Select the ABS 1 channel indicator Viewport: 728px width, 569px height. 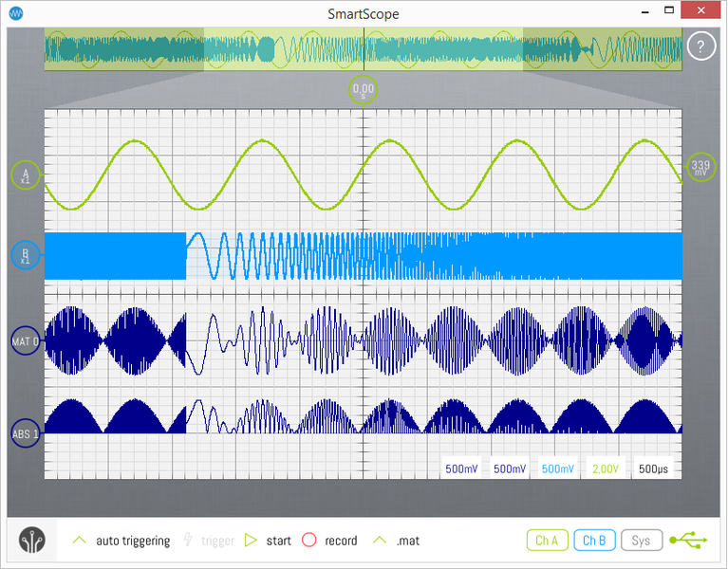26,433
